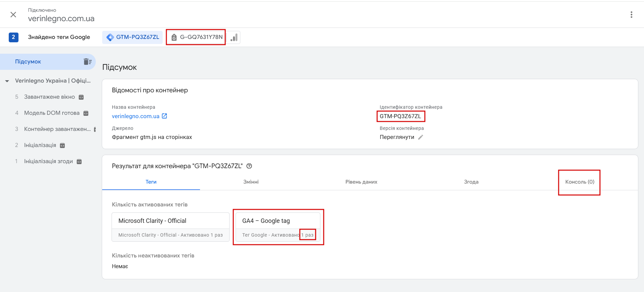The image size is (644, 292).
Task: Select event 5 Завантажене вікно
Action: tap(49, 97)
